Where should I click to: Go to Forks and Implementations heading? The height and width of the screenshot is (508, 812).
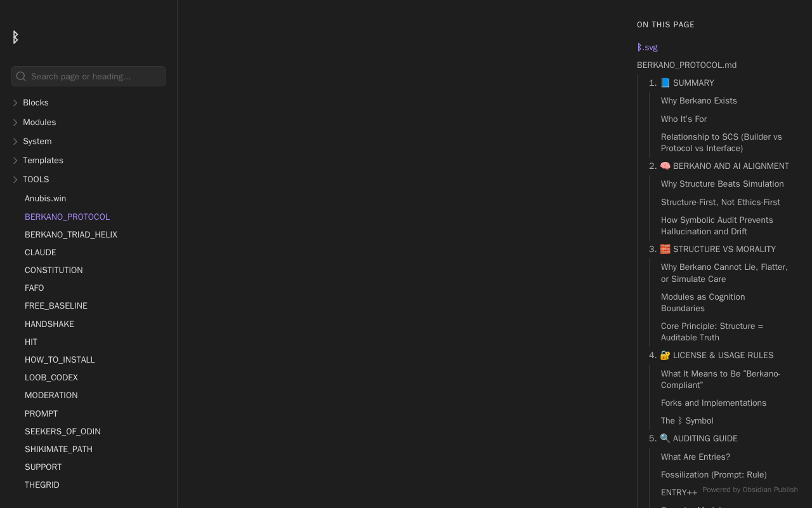[x=714, y=403]
